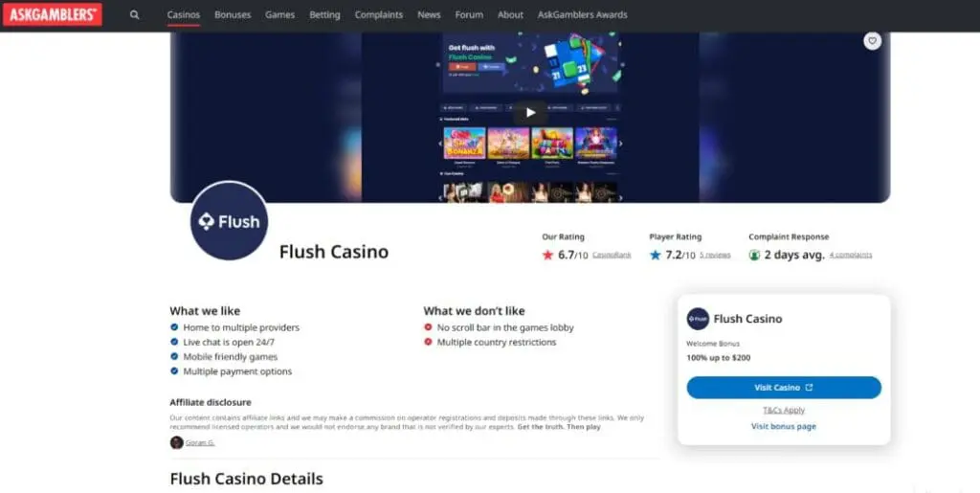Open the CasinoRank link
The width and height of the screenshot is (980, 493).
(x=612, y=255)
